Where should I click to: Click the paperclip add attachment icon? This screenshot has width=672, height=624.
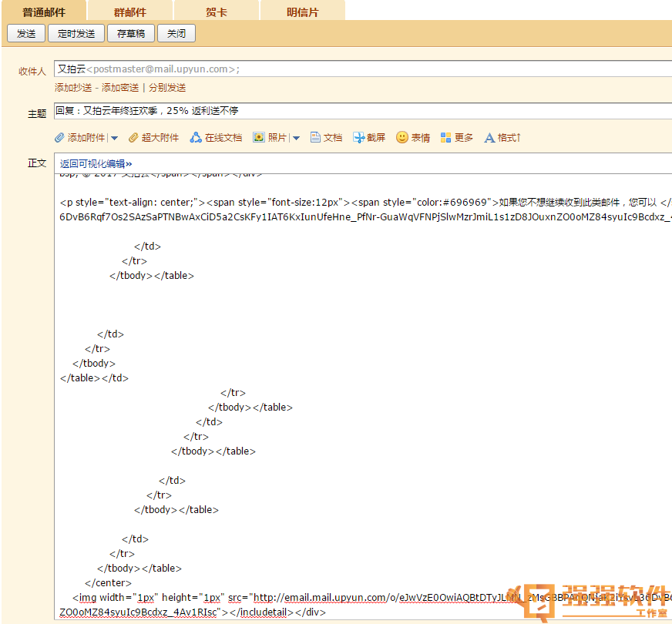click(x=59, y=137)
